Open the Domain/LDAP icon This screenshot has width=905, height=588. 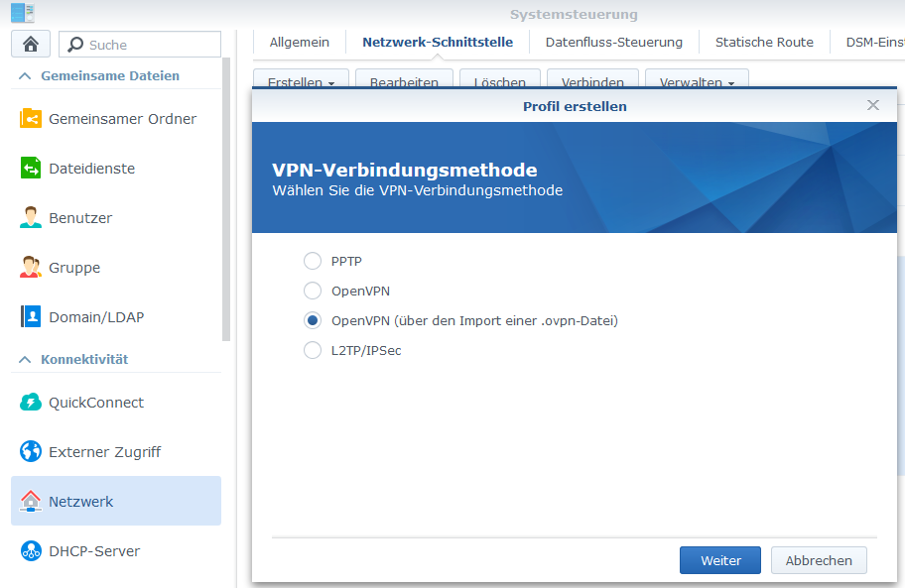[x=32, y=317]
